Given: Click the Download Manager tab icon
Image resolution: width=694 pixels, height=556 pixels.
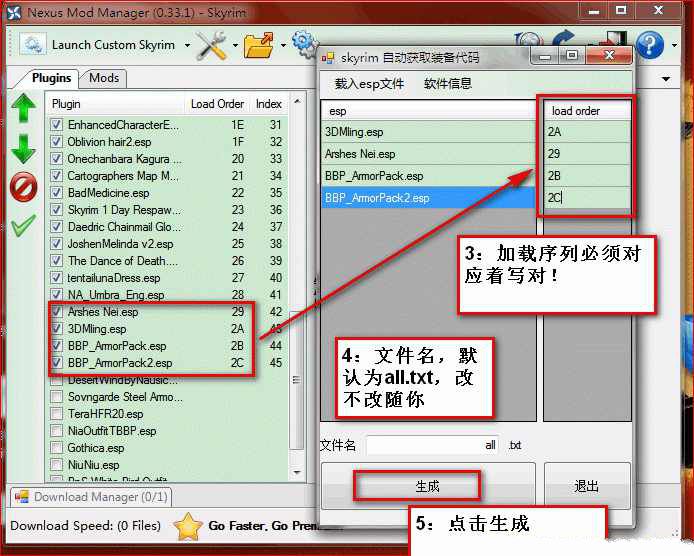Looking at the screenshot, I should [22, 497].
